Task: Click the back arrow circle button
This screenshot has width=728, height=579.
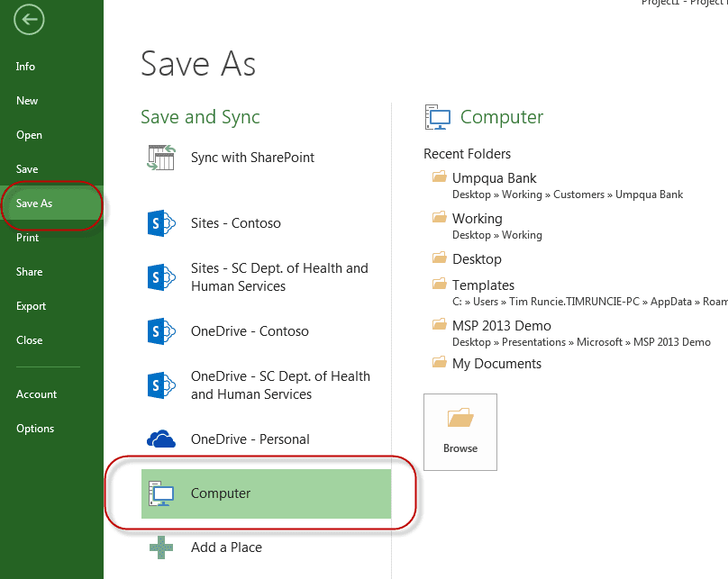Action: click(x=29, y=20)
